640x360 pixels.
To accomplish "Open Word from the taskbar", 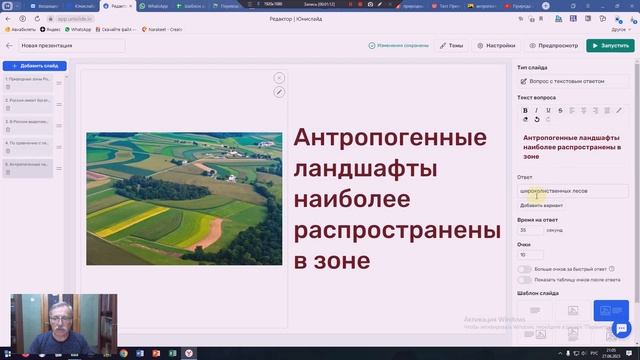I will click(x=140, y=353).
